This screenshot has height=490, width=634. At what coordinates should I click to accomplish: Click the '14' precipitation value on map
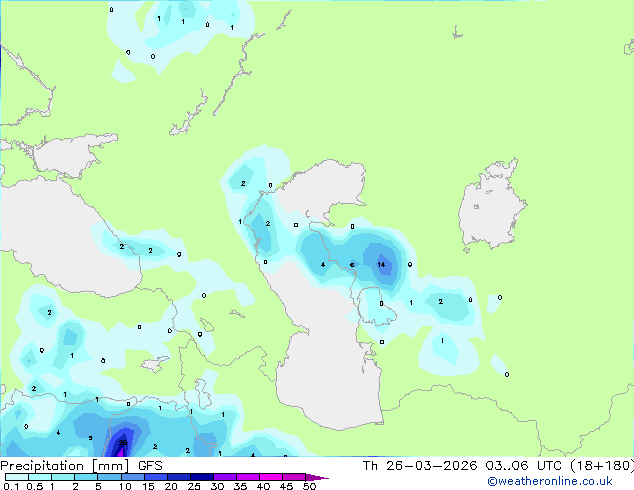381,264
